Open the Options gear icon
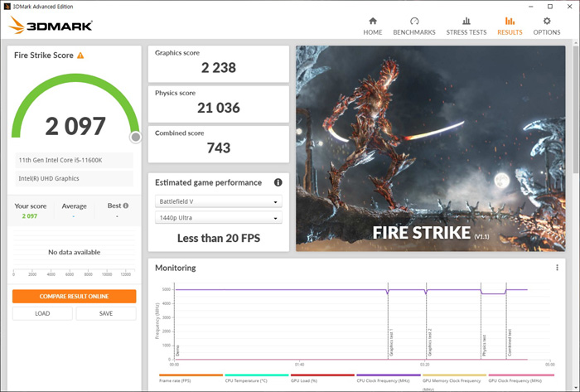This screenshot has width=580, height=392. [x=547, y=21]
